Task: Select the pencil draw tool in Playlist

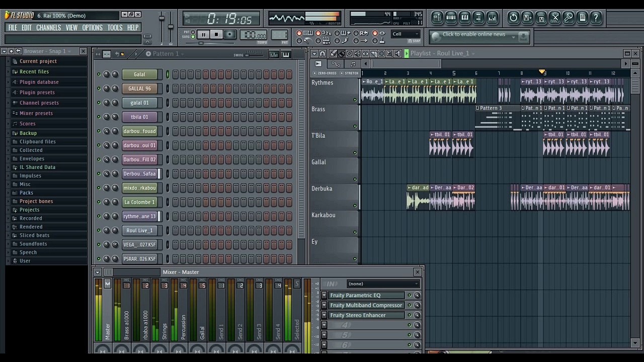Action: pyautogui.click(x=333, y=53)
